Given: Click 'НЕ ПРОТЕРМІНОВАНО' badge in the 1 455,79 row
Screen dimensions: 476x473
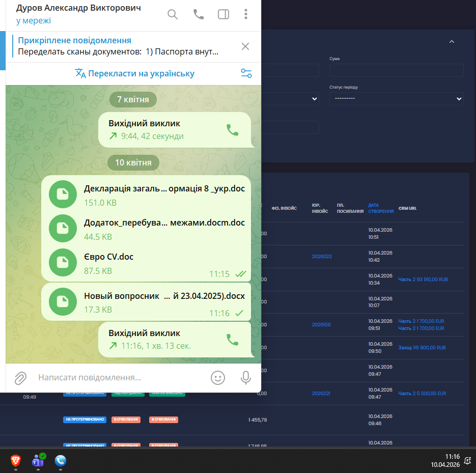Looking at the screenshot, I should click(x=85, y=420).
